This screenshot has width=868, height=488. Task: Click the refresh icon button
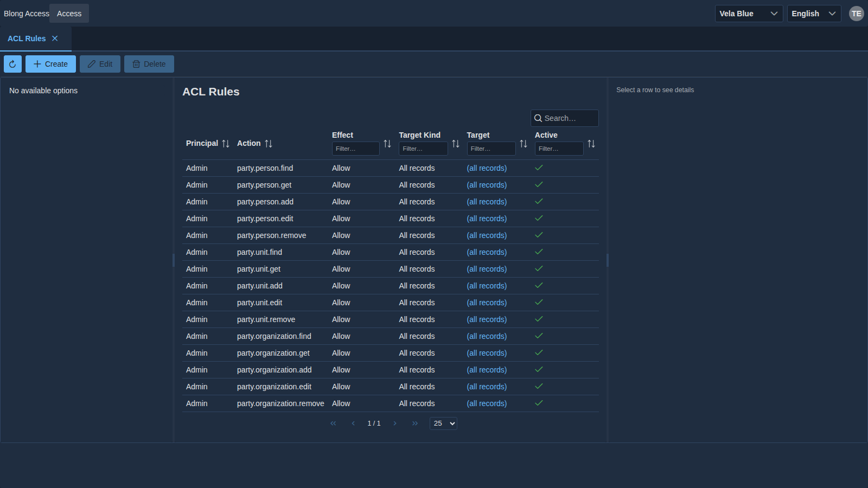tap(12, 64)
